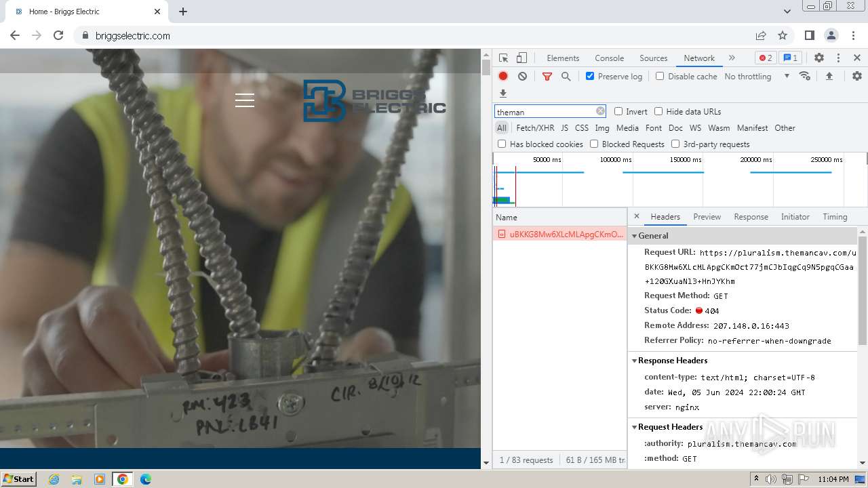
Task: Open Chrome tab search dropdown arrow
Action: pos(787,12)
